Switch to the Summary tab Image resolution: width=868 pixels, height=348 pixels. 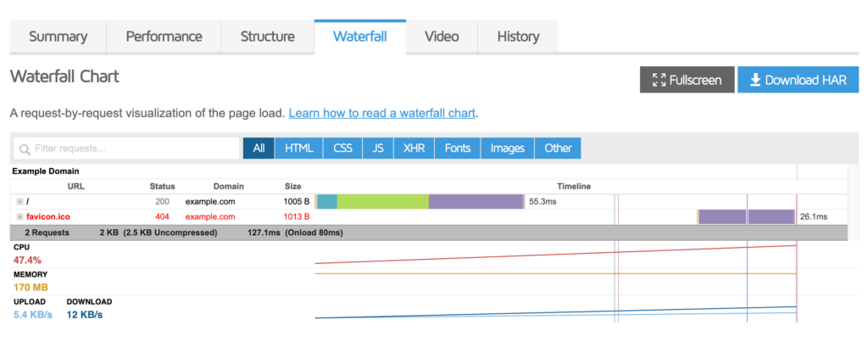tap(58, 36)
